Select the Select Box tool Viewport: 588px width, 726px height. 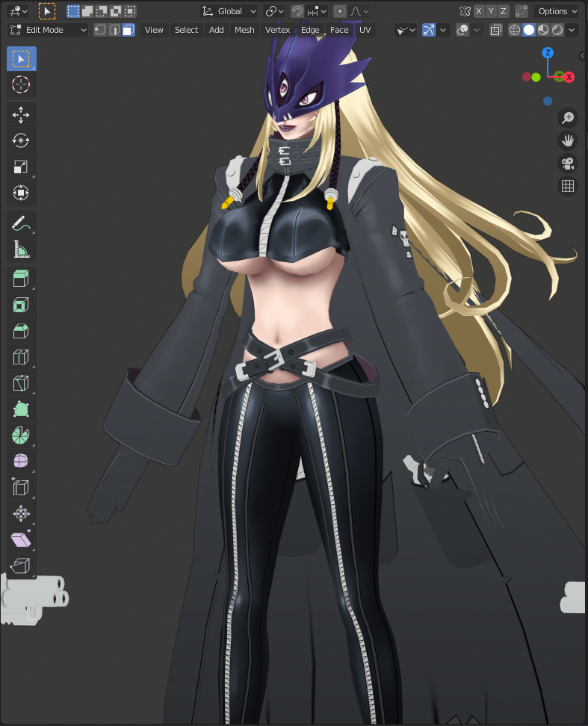(22, 59)
